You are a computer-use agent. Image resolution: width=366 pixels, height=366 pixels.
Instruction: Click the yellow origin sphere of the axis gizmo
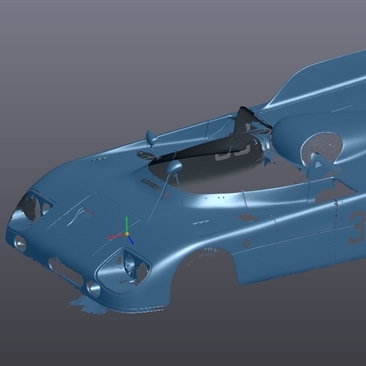point(127,234)
